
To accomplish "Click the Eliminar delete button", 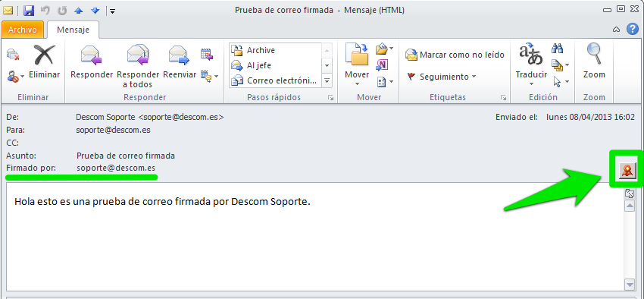I will tap(45, 61).
